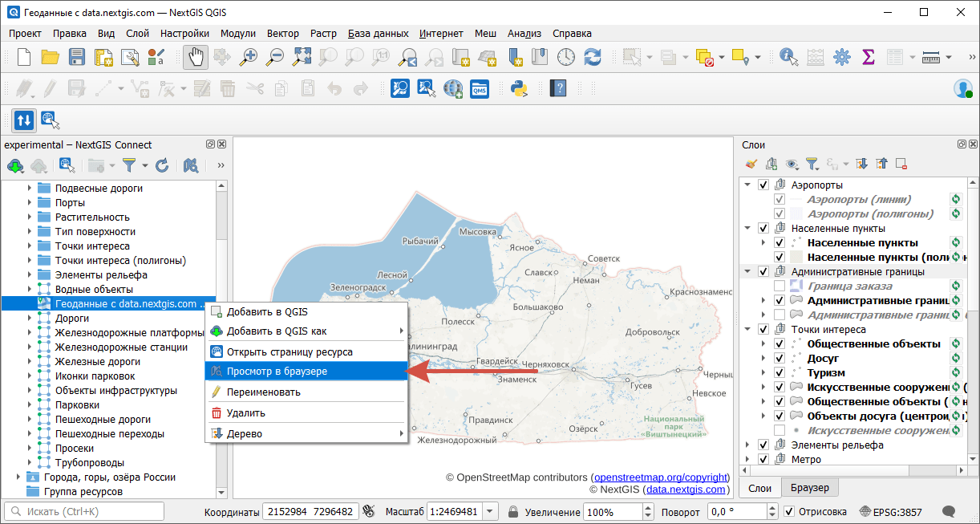Image resolution: width=980 pixels, height=524 pixels.
Task: Open the Масштаб scale dropdown arrow
Action: tap(491, 511)
